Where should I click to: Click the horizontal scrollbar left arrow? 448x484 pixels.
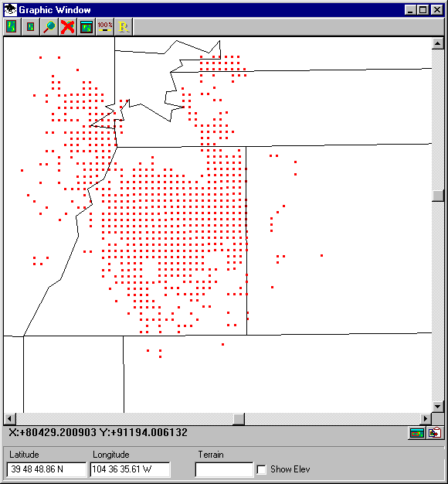(9, 419)
